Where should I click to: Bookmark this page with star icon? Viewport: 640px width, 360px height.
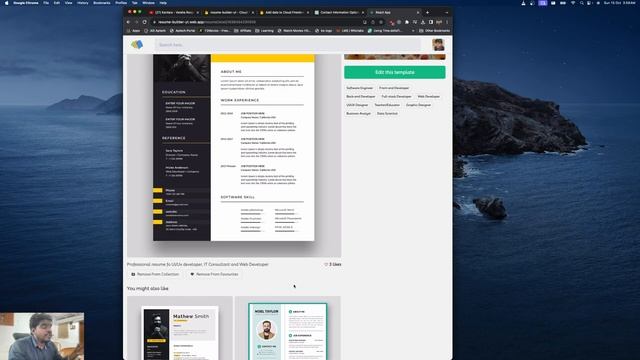coord(381,22)
